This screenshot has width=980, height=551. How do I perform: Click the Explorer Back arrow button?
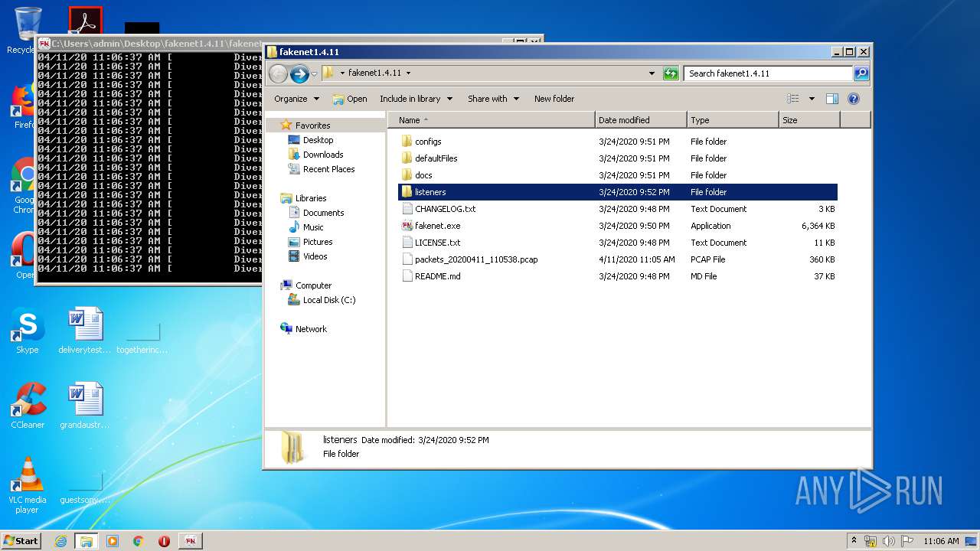[x=278, y=73]
